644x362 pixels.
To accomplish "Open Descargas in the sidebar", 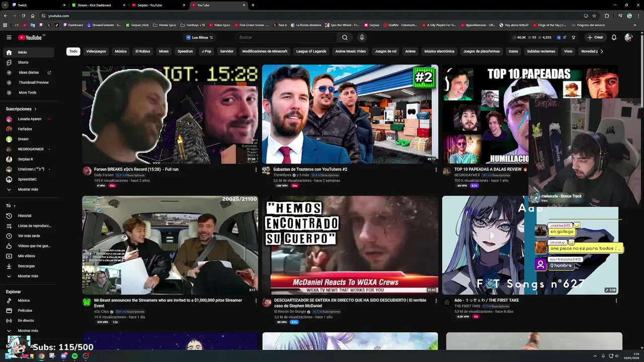I will tap(29, 266).
